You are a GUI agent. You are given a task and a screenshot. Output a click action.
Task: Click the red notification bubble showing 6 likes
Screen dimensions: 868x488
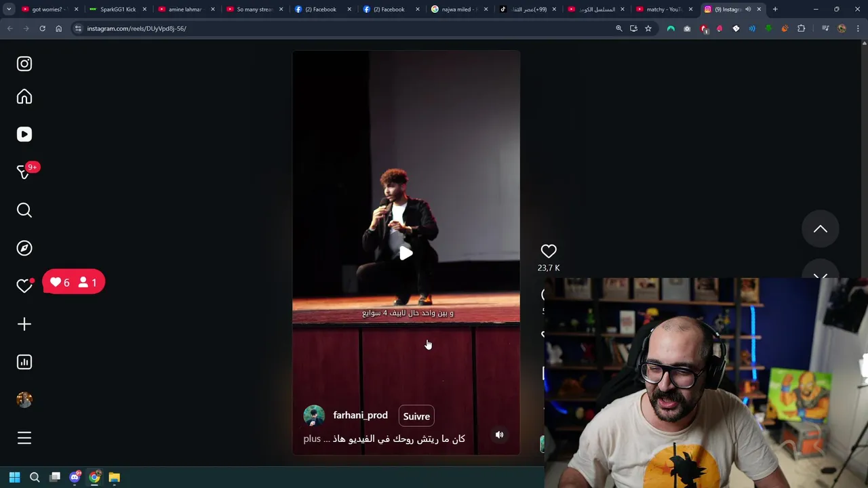[74, 282]
